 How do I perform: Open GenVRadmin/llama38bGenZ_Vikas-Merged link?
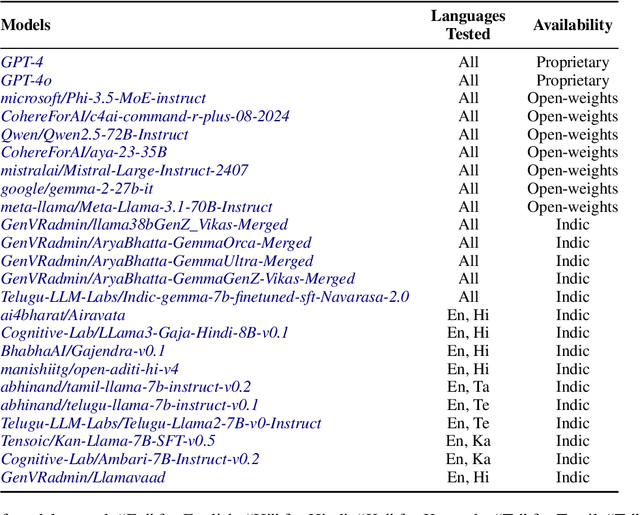[144, 225]
